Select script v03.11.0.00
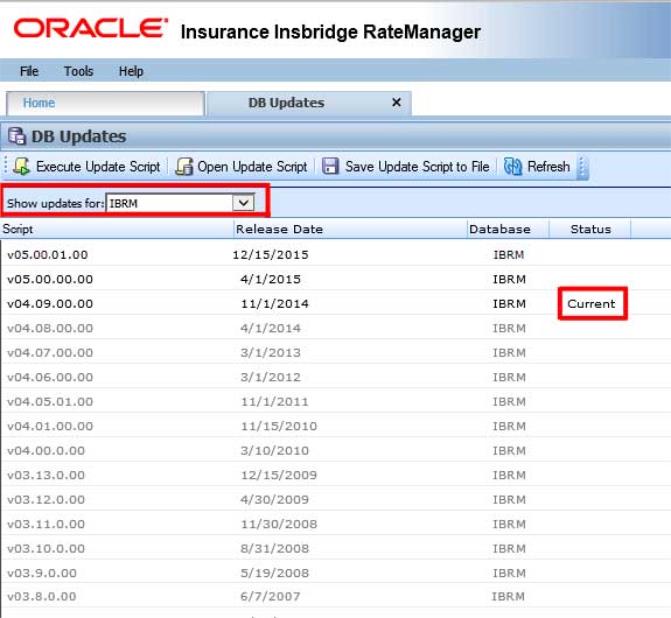Viewport: 671px width, 618px height. click(x=46, y=524)
